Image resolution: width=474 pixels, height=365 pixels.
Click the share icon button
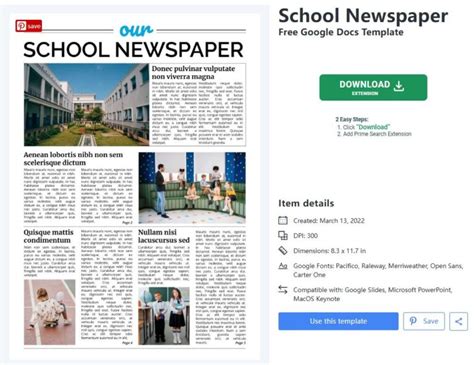tap(459, 321)
